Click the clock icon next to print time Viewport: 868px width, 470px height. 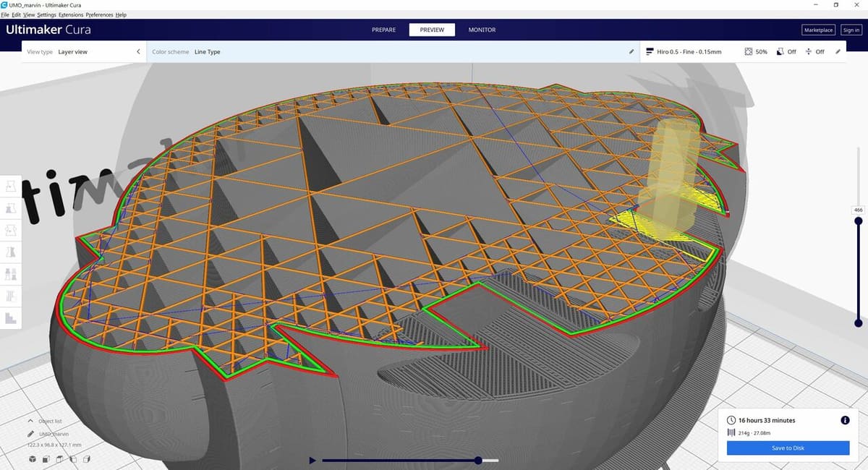click(x=731, y=420)
